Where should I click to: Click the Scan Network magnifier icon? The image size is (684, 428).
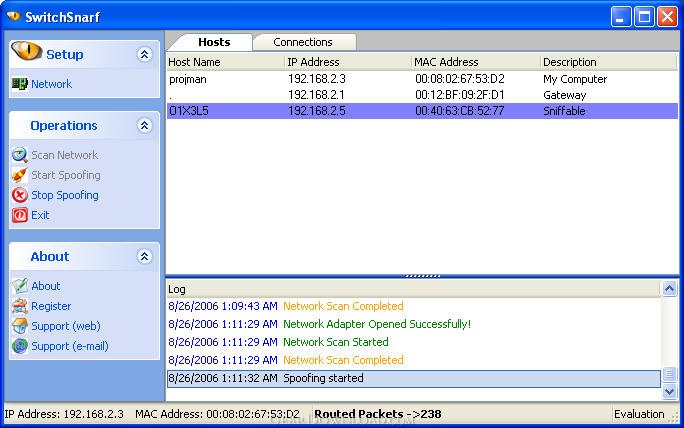19,155
